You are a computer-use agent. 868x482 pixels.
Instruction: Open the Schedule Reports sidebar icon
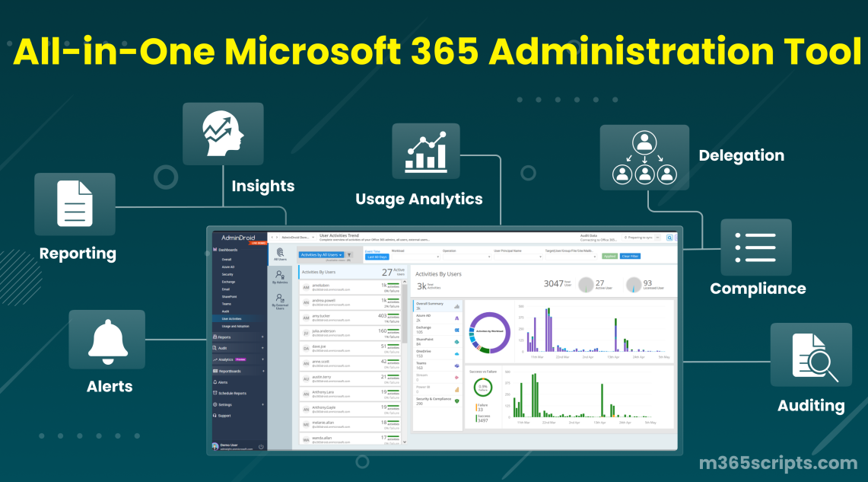[217, 393]
